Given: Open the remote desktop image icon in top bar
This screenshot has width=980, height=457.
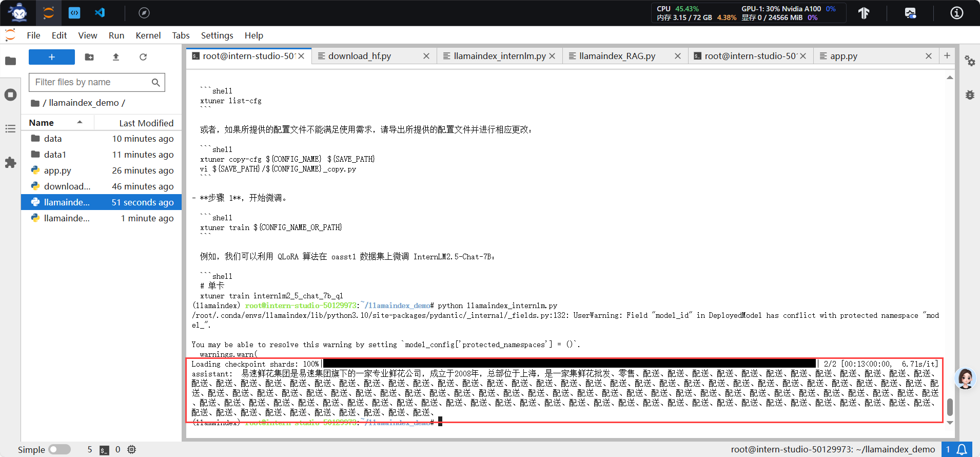Looking at the screenshot, I should click(910, 13).
